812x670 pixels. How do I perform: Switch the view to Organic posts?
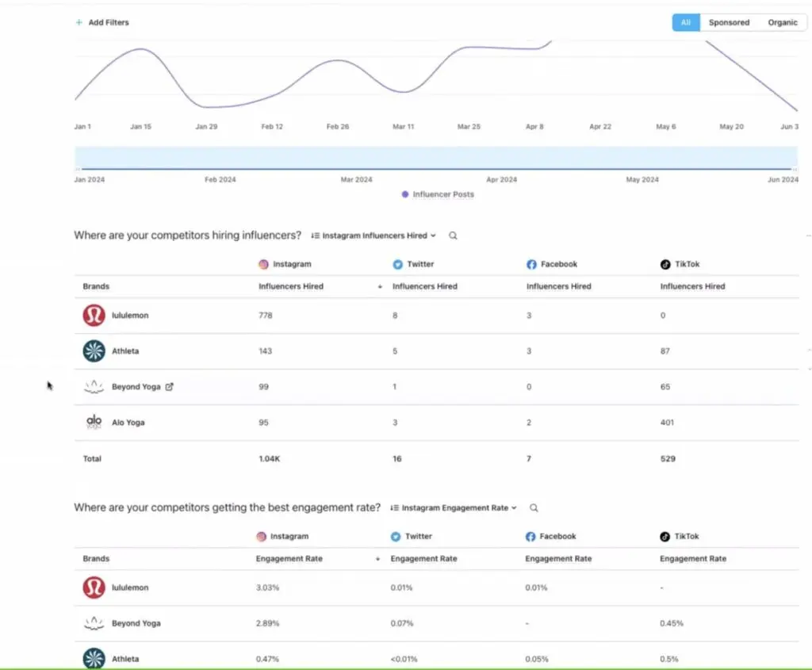pos(782,22)
